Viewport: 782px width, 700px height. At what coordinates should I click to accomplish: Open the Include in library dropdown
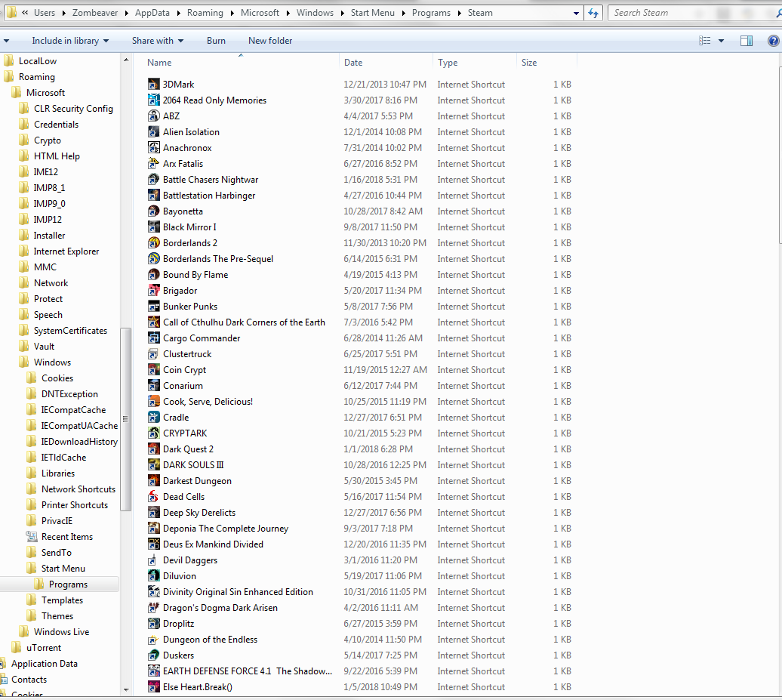pos(70,41)
